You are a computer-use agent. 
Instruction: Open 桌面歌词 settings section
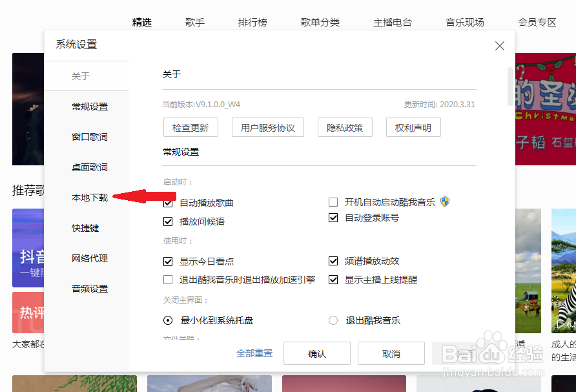pyautogui.click(x=90, y=167)
